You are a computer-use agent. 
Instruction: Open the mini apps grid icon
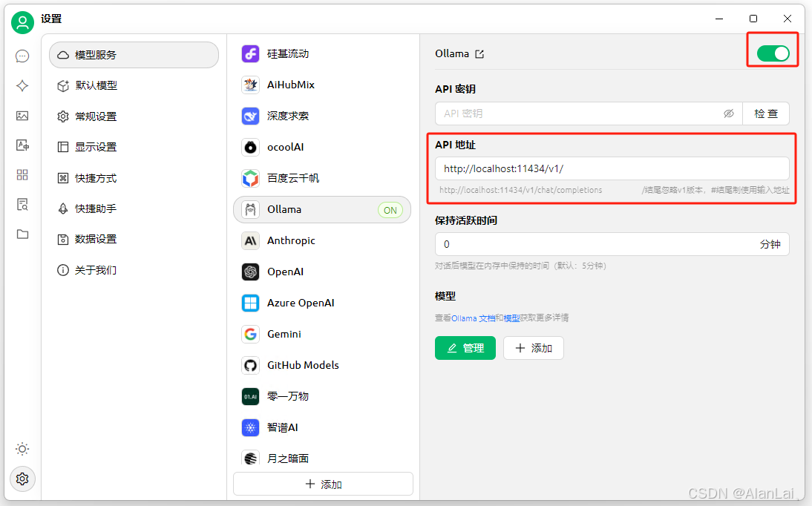click(22, 174)
